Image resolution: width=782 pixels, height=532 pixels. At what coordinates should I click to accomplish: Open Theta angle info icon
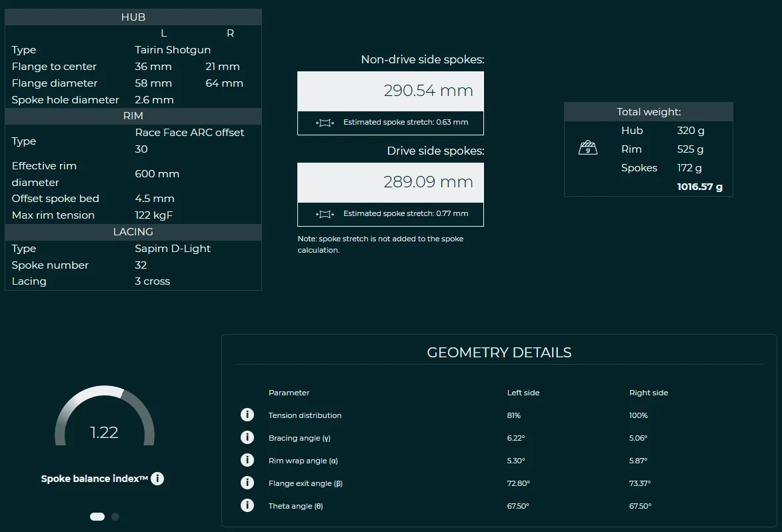pos(247,506)
